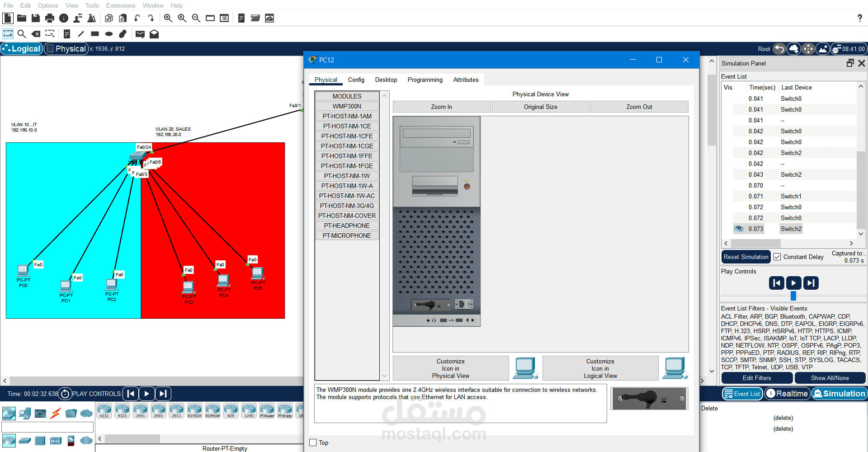Toggle the eye icon for Switch2 event
The height and width of the screenshot is (452, 868).
tap(739, 229)
